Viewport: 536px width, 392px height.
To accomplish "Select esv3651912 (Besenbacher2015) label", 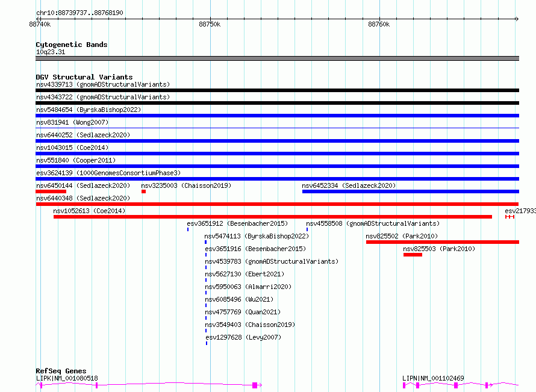I will pos(237,223).
